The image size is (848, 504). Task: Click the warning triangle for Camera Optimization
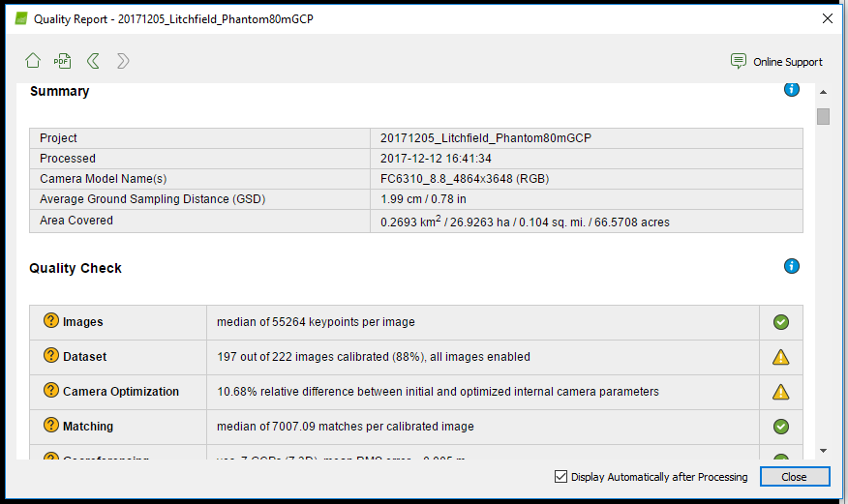[x=780, y=392]
